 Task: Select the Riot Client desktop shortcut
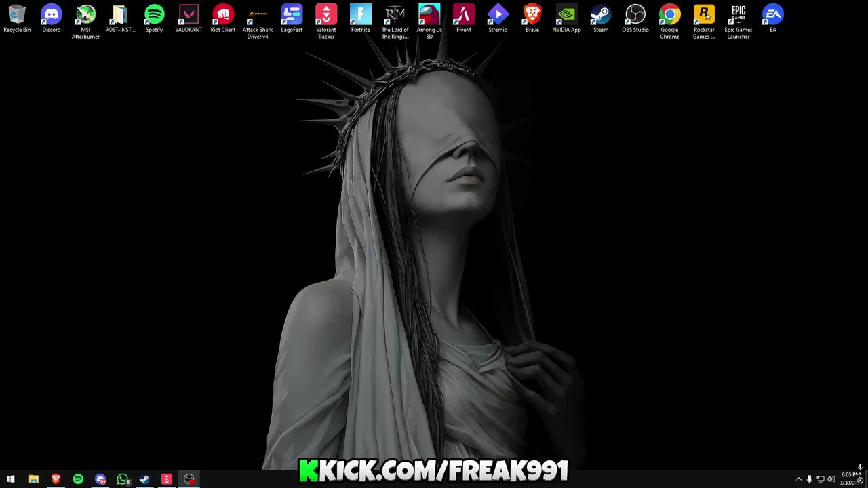223,19
